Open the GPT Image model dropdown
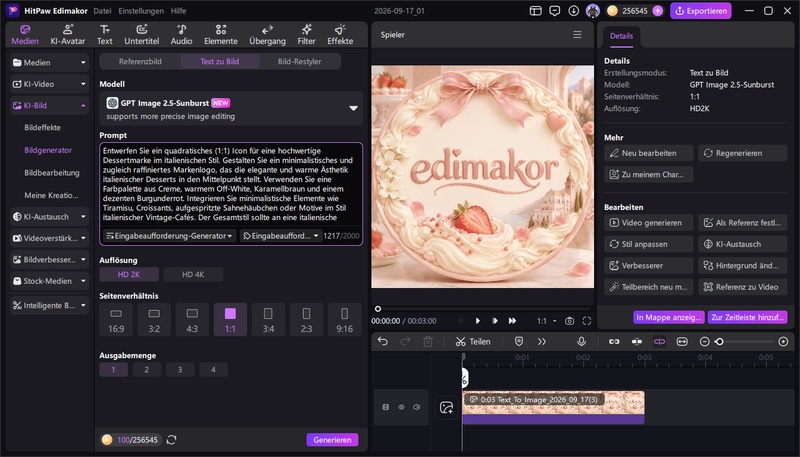 (231, 109)
